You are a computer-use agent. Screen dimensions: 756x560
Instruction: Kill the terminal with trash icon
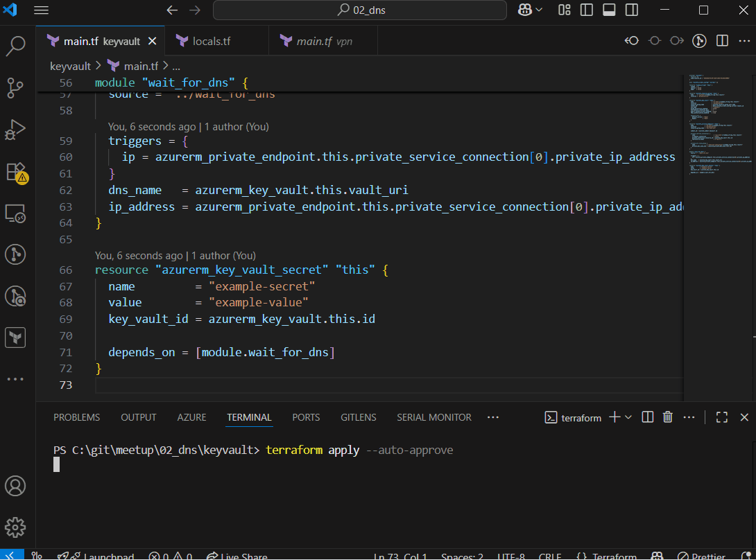(x=668, y=417)
